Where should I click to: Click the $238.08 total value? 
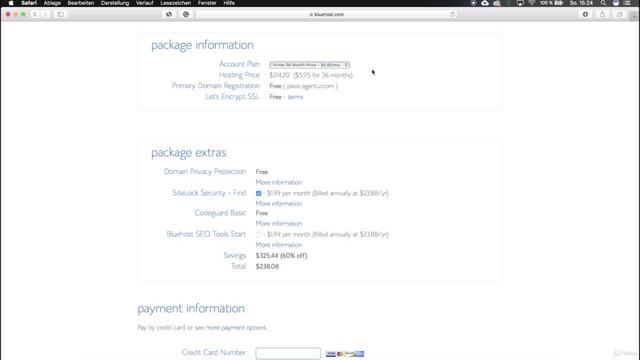(267, 267)
